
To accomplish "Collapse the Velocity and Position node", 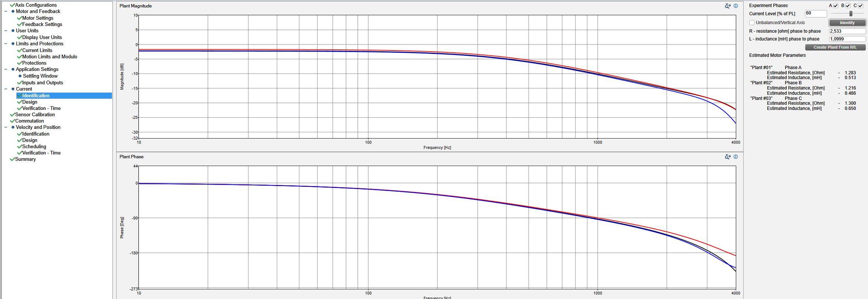I will 6,127.
